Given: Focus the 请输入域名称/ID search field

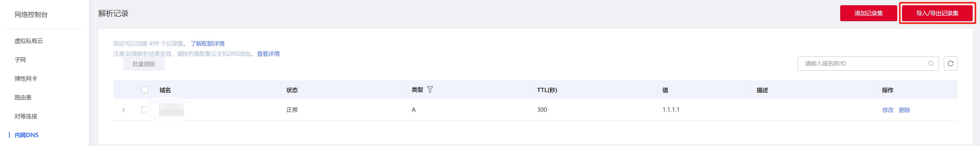Looking at the screenshot, I should point(863,64).
